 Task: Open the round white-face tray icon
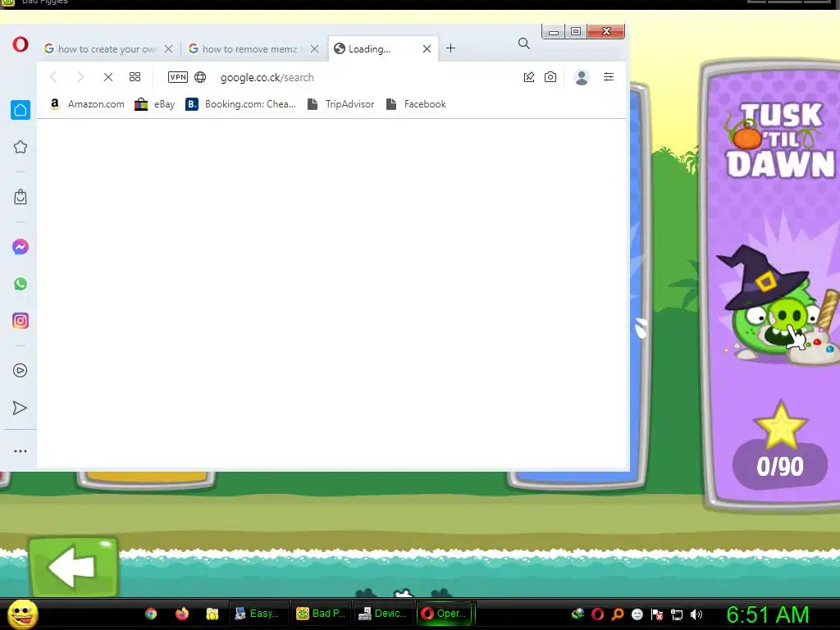637,614
